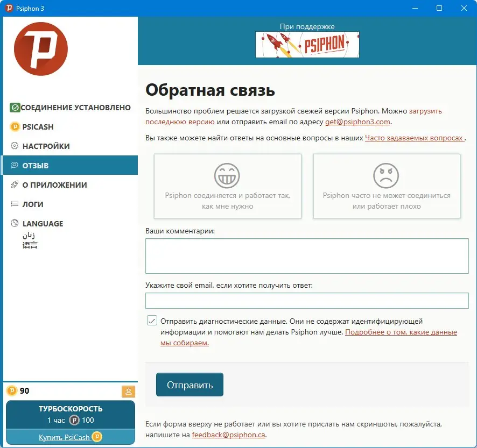Click the coin icon next to Купить PsiCash
Screen dimensions: 477x448
pos(97,437)
